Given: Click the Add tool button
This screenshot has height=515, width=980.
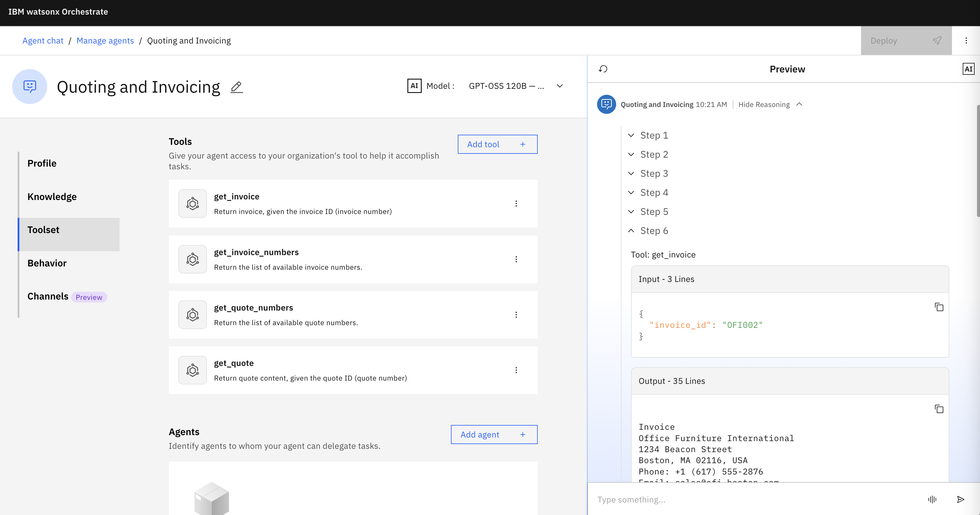Looking at the screenshot, I should click(497, 145).
